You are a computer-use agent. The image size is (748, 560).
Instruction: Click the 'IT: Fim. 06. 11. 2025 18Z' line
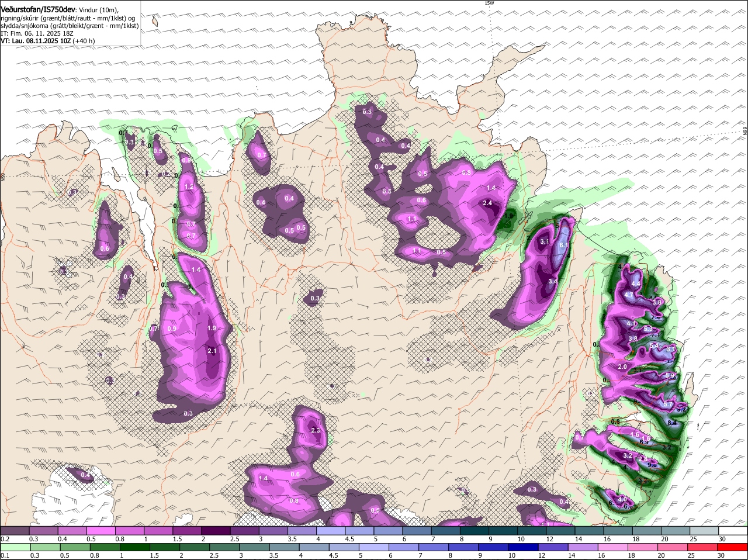37,33
